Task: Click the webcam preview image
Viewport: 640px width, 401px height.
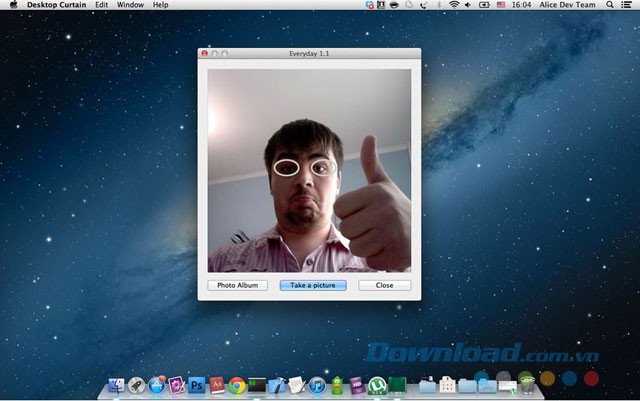Action: click(x=309, y=170)
